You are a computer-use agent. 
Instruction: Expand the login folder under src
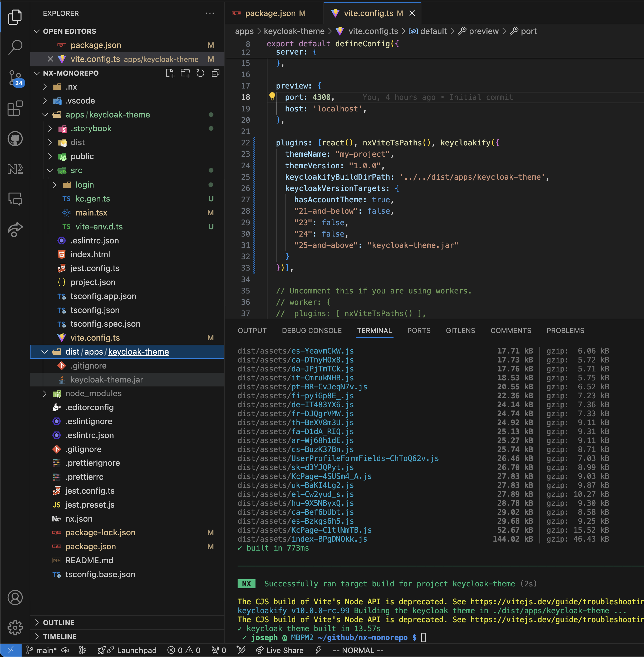pos(85,185)
